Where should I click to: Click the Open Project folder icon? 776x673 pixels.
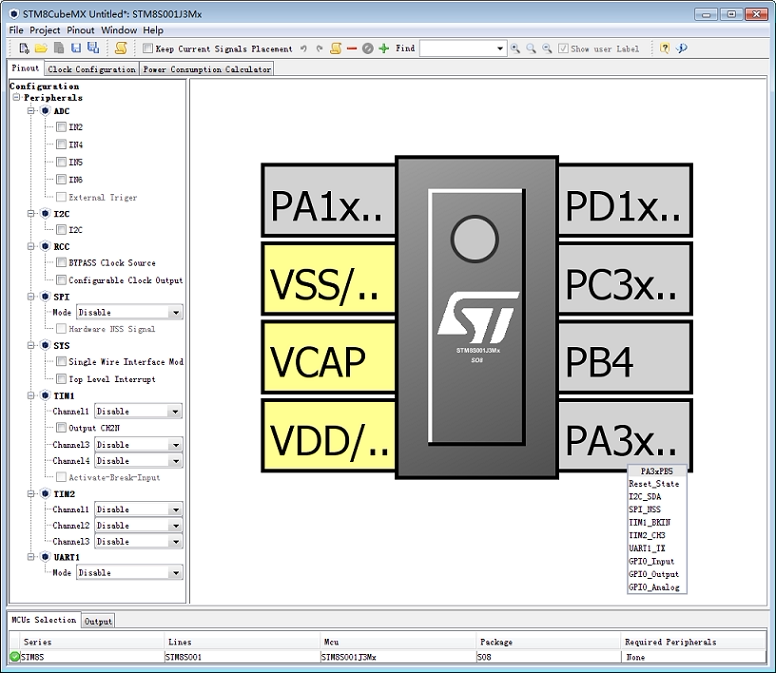point(41,48)
